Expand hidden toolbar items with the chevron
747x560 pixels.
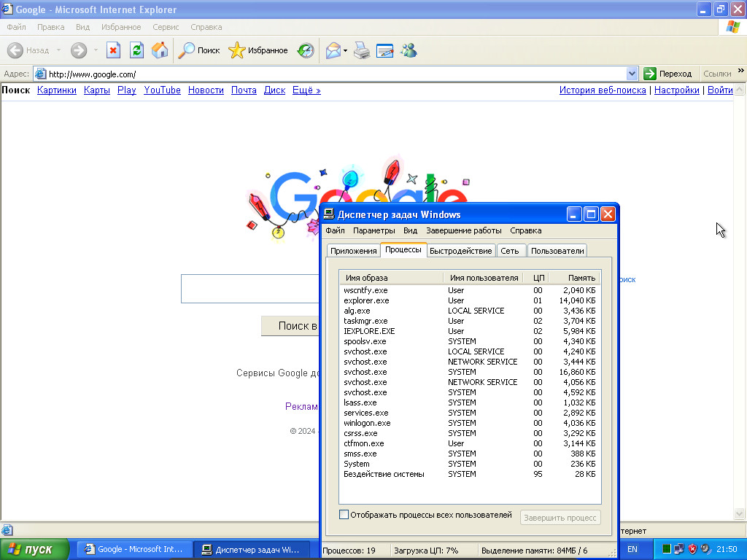tap(741, 71)
